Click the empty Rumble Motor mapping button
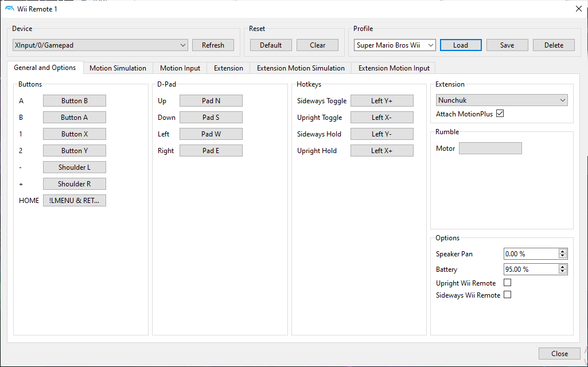588x367 pixels. [x=490, y=148]
